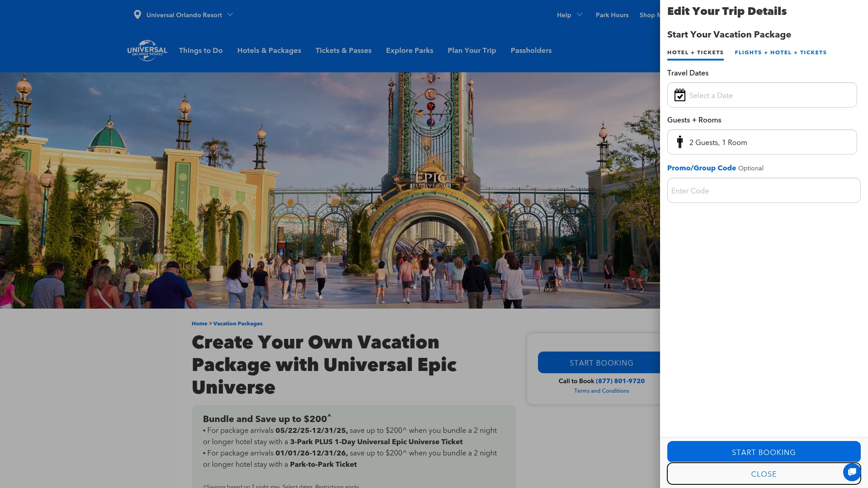This screenshot has width=868, height=488.
Task: Click the location pin icon in header
Action: pos(137,15)
